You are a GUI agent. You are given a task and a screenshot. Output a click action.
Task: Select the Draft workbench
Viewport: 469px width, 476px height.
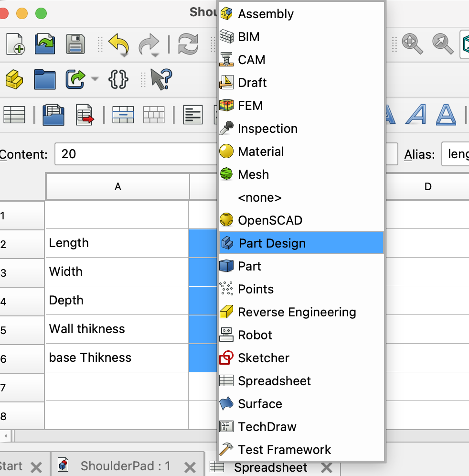pos(301,83)
